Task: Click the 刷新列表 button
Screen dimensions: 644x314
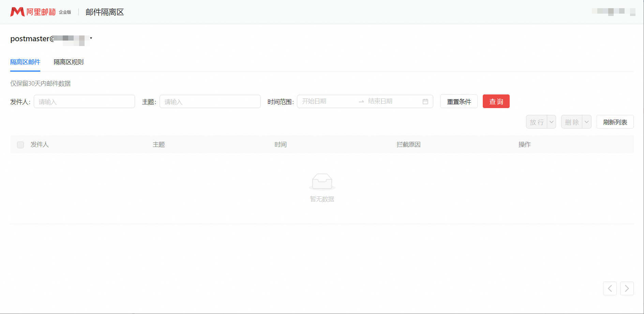Action: coord(615,122)
